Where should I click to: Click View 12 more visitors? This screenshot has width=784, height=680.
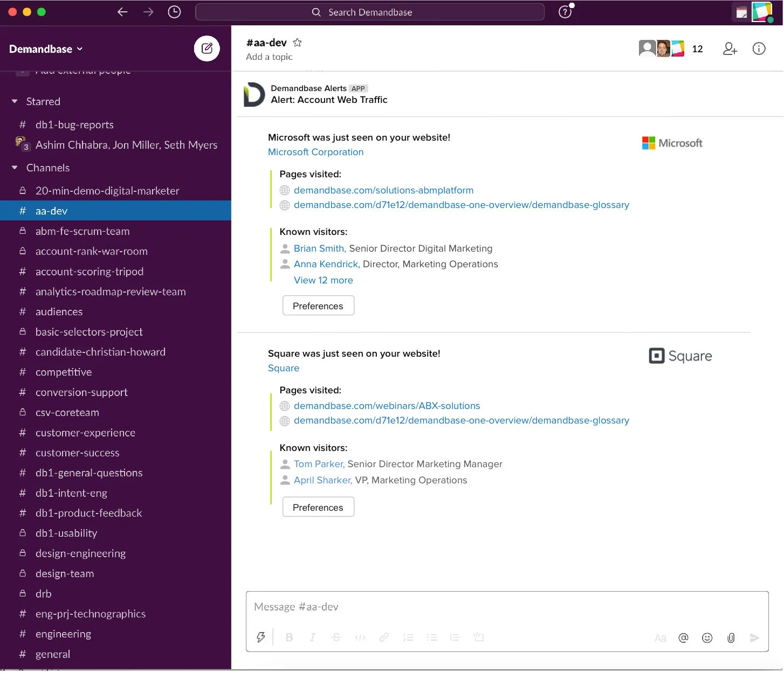click(x=323, y=280)
